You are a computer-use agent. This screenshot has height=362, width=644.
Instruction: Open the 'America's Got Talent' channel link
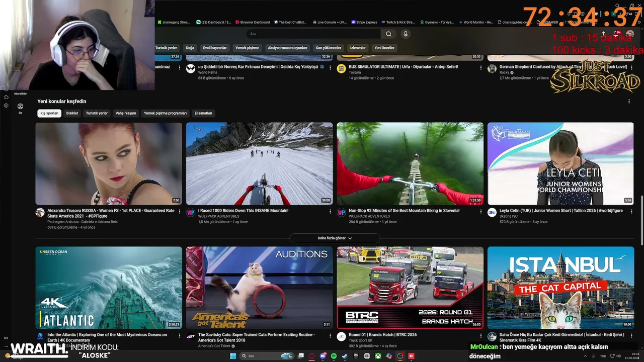click(x=214, y=346)
